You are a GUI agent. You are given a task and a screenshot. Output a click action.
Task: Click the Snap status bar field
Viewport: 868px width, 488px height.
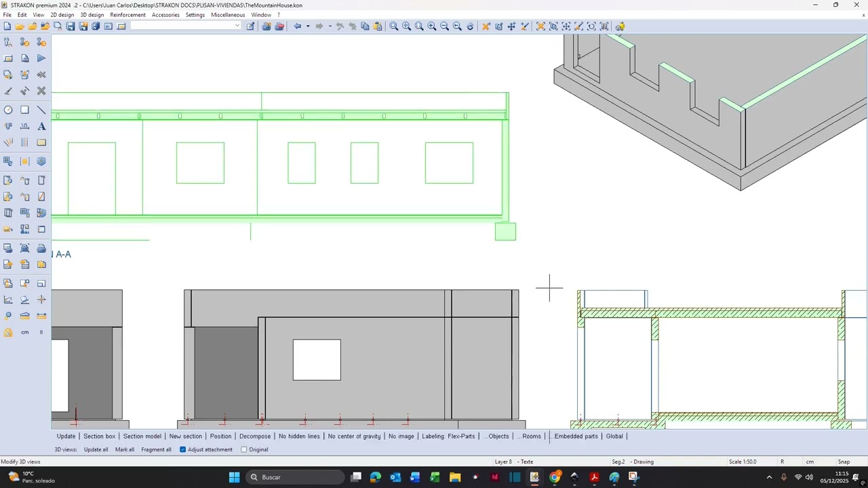click(844, 462)
